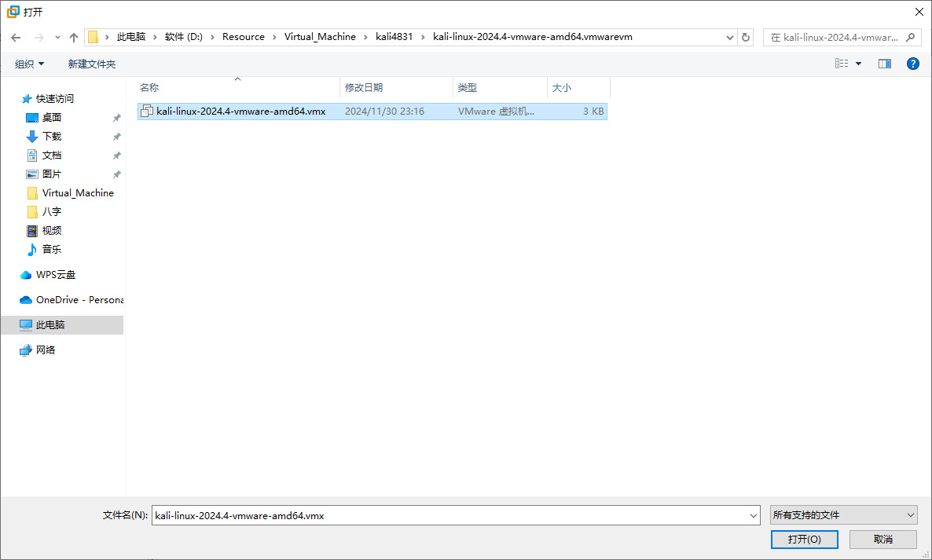
Task: Open WPS云盘 in the sidebar
Action: (x=56, y=274)
